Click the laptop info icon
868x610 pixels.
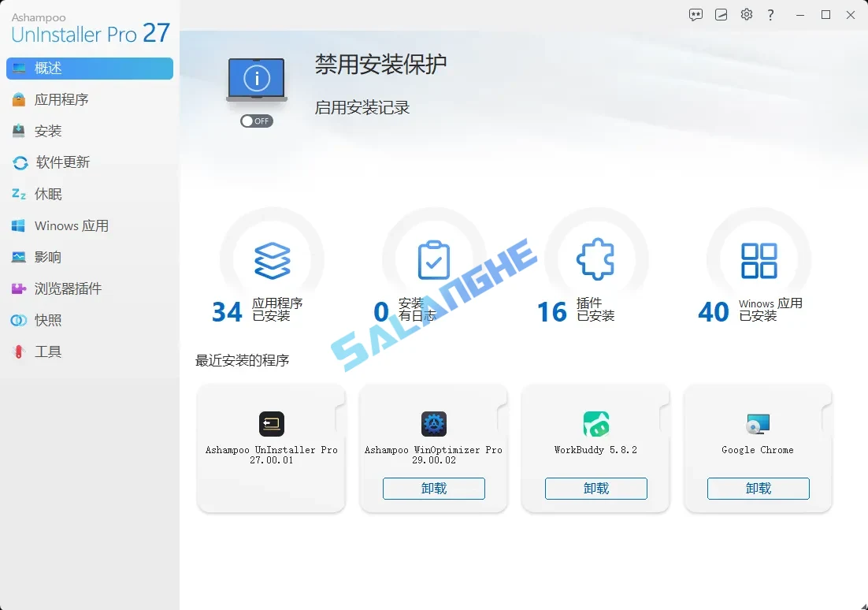(256, 80)
